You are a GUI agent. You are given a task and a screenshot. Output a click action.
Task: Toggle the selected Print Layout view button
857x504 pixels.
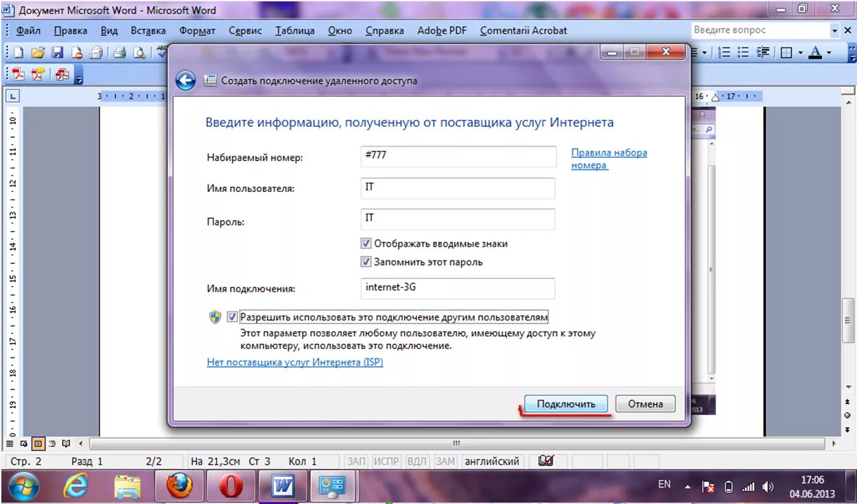coord(38,443)
